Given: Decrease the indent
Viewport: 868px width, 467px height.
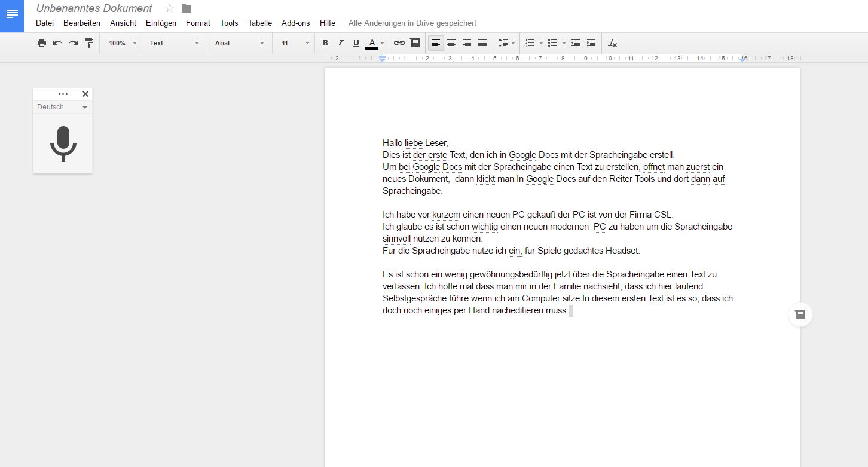Looking at the screenshot, I should click(576, 43).
